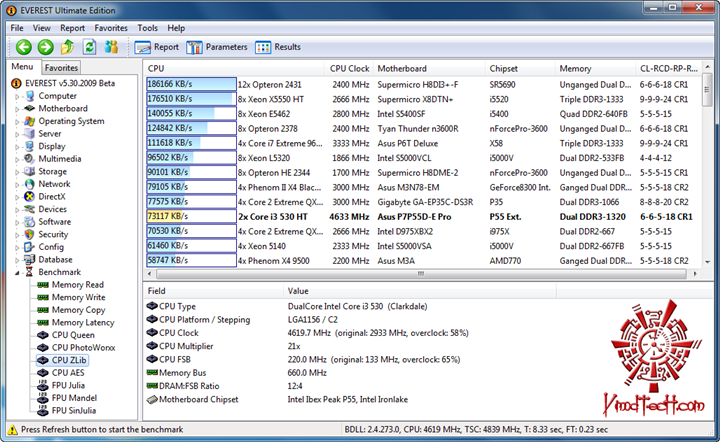Image resolution: width=720 pixels, height=442 pixels.
Task: Expand the Operating System tree node
Action: (17, 122)
